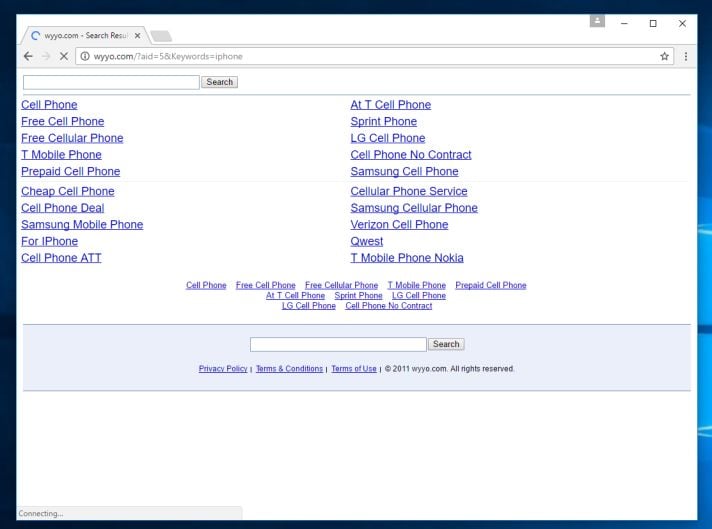The image size is (712, 529).
Task: View site information icon in address bar
Action: pyautogui.click(x=85, y=56)
